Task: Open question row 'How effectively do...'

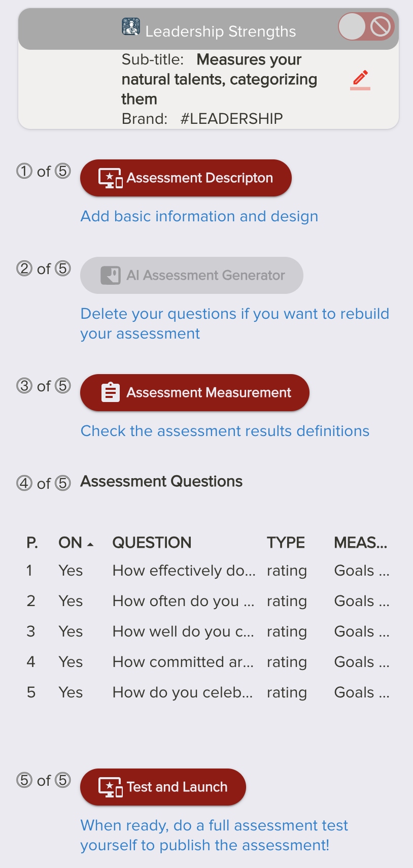Action: coord(184,571)
